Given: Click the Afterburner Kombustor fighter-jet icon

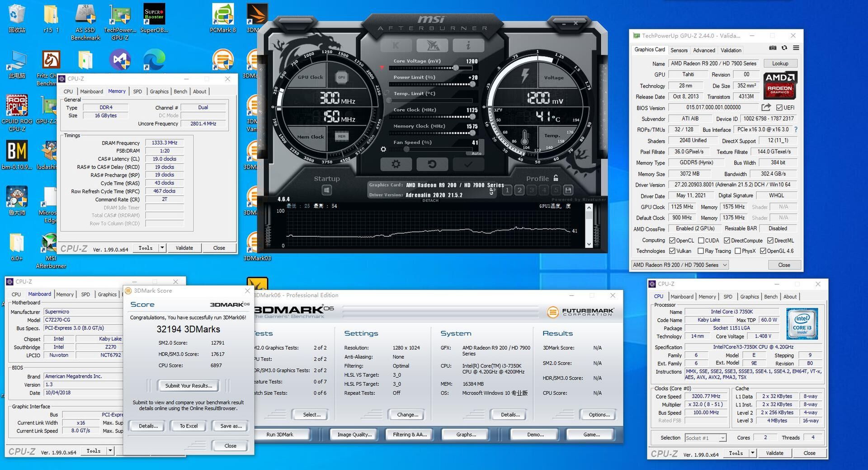Looking at the screenshot, I should [x=432, y=45].
